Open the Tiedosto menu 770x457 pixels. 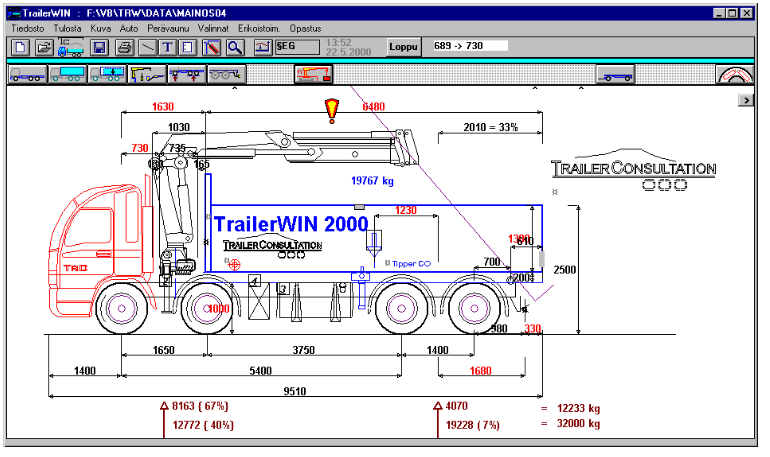pos(29,29)
